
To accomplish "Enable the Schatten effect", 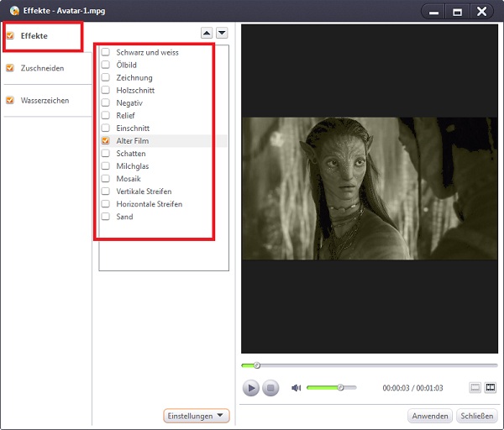I will click(106, 154).
